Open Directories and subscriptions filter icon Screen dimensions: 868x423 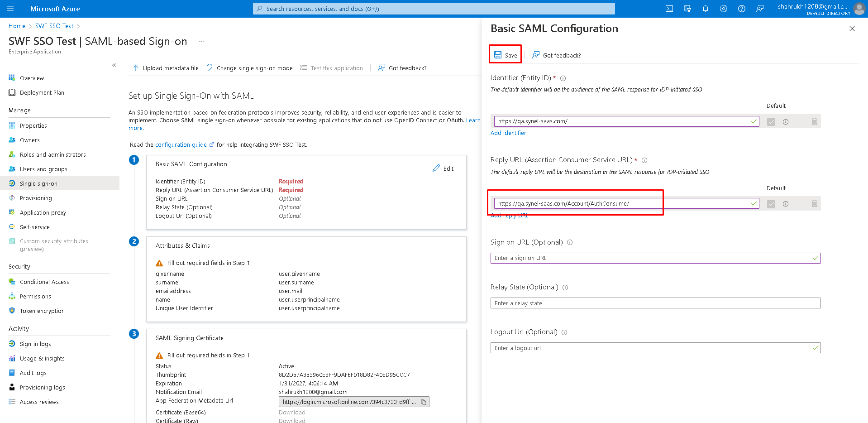click(x=687, y=9)
